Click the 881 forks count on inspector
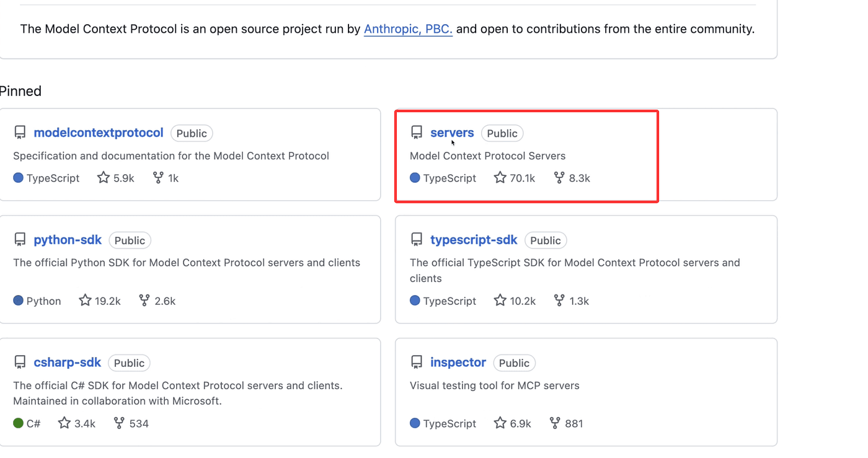 [573, 424]
